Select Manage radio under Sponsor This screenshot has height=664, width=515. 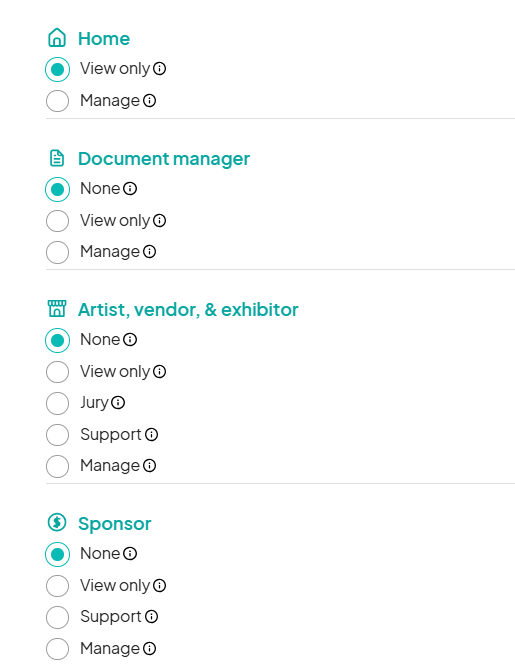click(57, 649)
